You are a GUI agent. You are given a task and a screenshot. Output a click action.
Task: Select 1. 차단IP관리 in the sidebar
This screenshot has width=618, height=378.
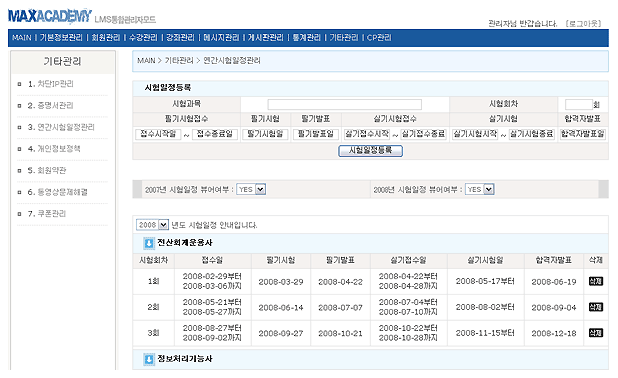(x=50, y=84)
